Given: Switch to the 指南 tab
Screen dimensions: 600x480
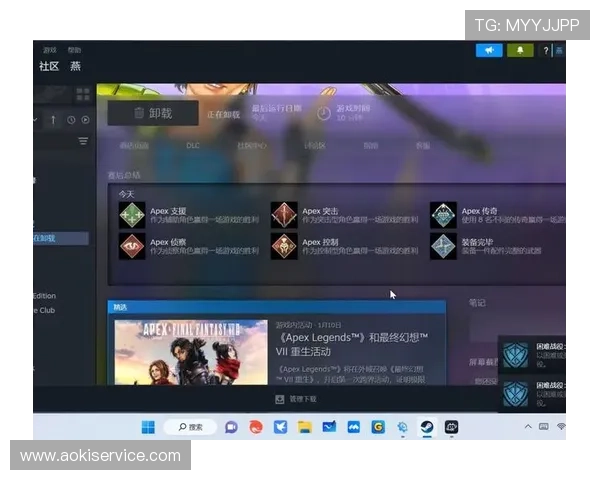Looking at the screenshot, I should click(370, 146).
